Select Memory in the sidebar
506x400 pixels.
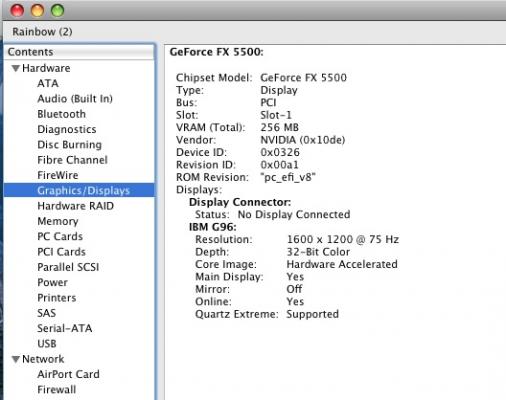[x=58, y=221]
